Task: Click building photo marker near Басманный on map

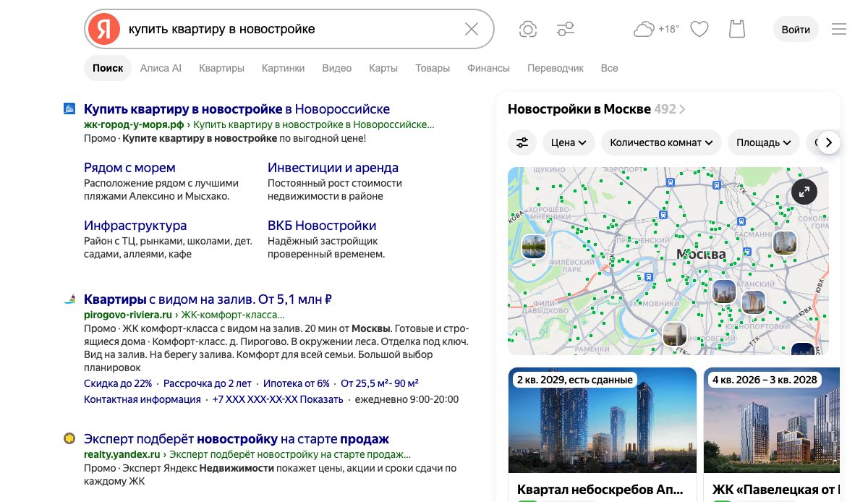Action: pos(784,242)
